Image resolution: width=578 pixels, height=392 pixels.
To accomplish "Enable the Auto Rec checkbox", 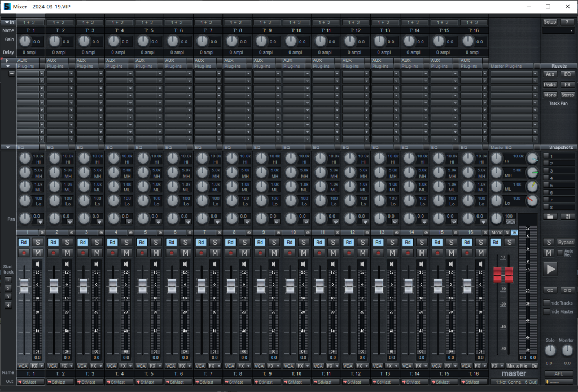I will tap(560, 253).
